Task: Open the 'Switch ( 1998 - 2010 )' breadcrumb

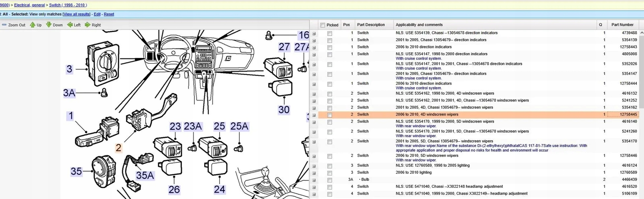Action: (68, 5)
